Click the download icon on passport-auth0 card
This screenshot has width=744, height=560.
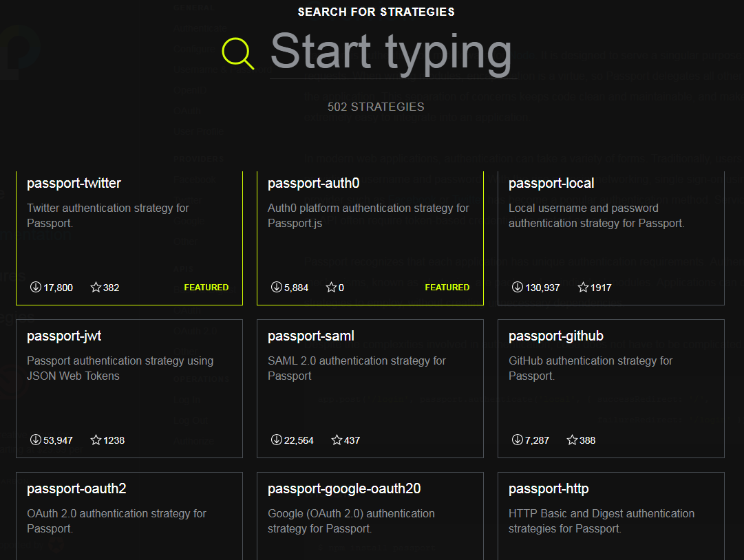pos(277,287)
